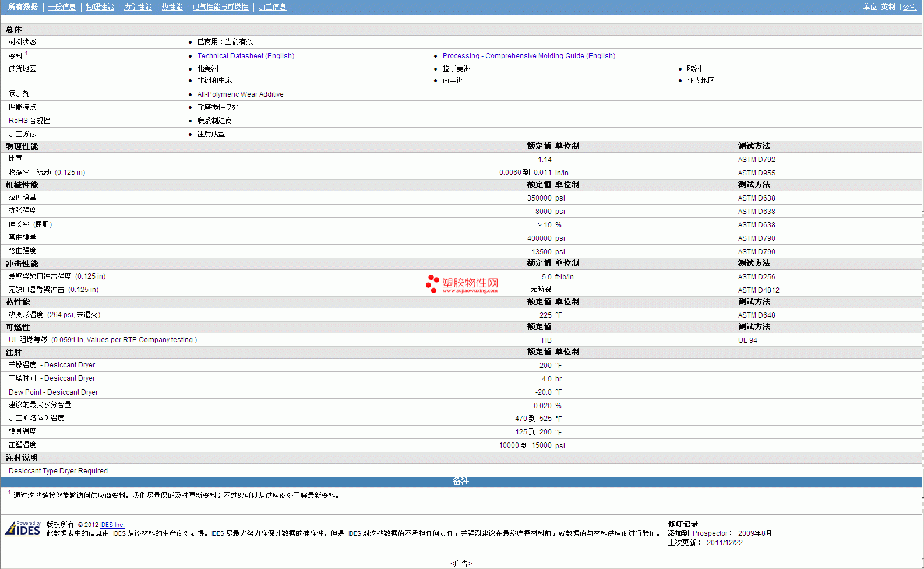Click the 修订记录 heading
Viewport: 924px width, 569px height.
pyautogui.click(x=683, y=524)
